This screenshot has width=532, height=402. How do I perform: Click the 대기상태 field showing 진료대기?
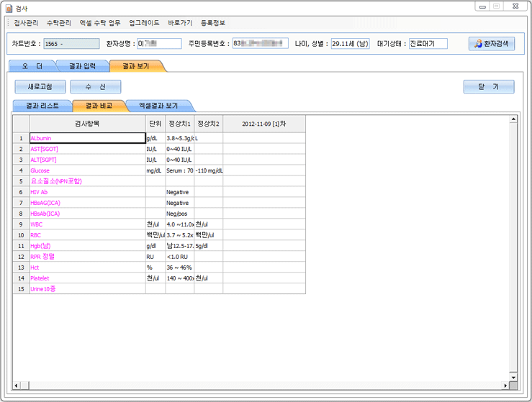point(428,44)
